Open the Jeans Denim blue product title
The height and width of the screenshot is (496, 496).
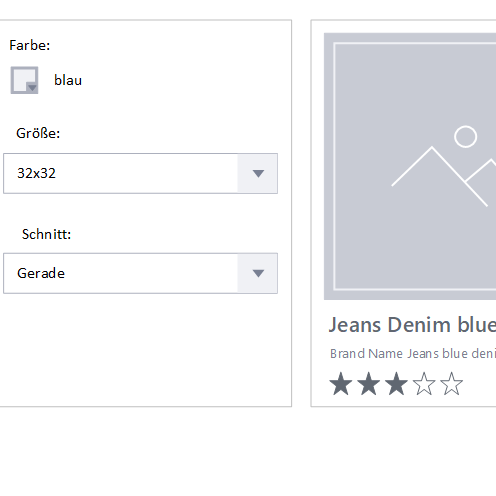click(412, 325)
